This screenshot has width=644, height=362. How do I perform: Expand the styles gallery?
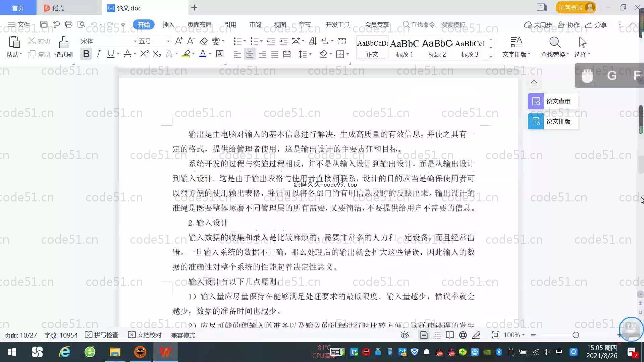[491, 56]
